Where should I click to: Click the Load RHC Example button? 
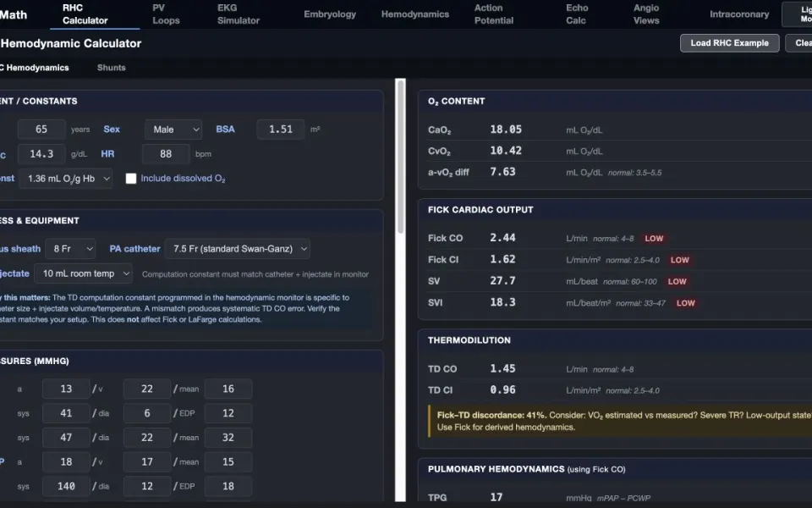click(729, 43)
